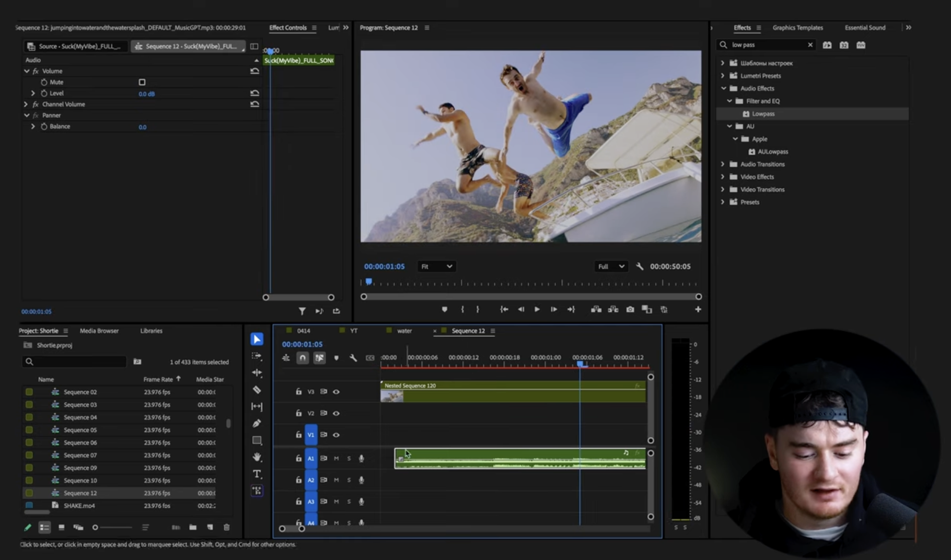Select the Slip tool
Viewport: 951px width, 560px height.
pos(257,406)
